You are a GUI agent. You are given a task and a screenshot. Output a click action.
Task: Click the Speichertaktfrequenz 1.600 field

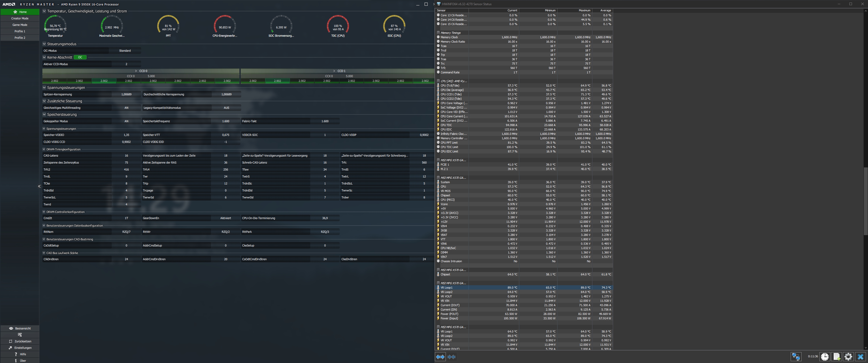pyautogui.click(x=226, y=121)
